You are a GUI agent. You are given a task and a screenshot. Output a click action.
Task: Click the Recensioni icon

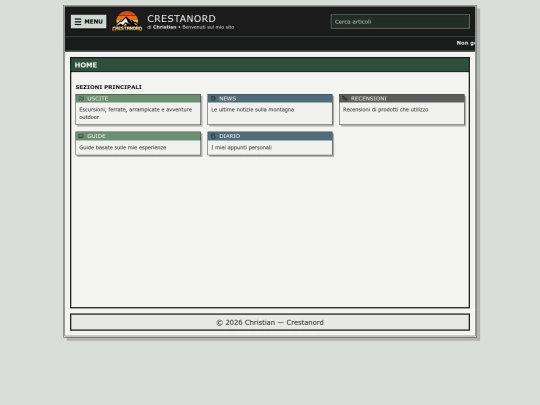coord(345,98)
